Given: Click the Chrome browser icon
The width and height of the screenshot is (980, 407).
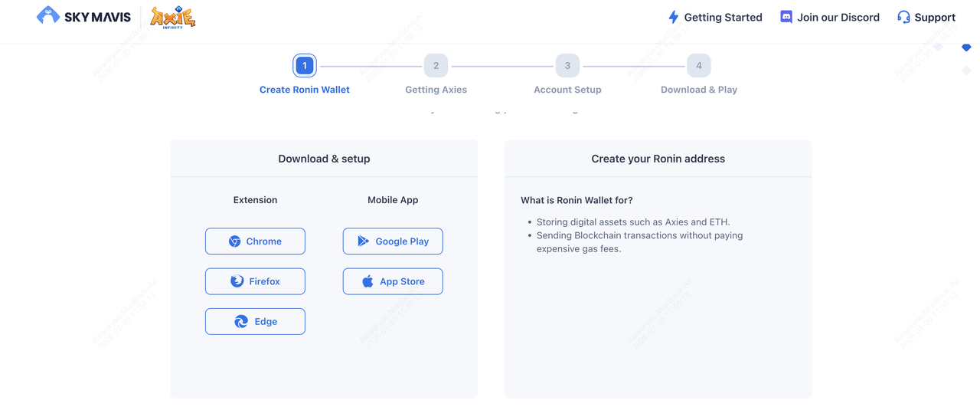Looking at the screenshot, I should tap(235, 241).
